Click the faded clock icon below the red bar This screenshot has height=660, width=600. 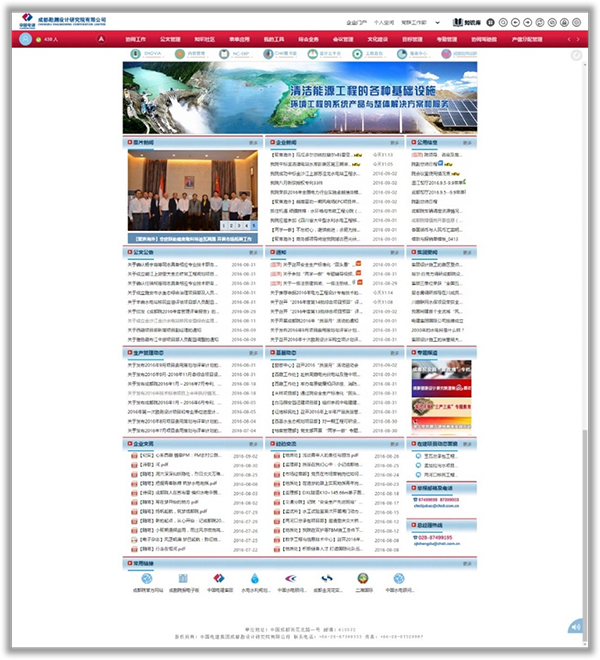(x=576, y=55)
